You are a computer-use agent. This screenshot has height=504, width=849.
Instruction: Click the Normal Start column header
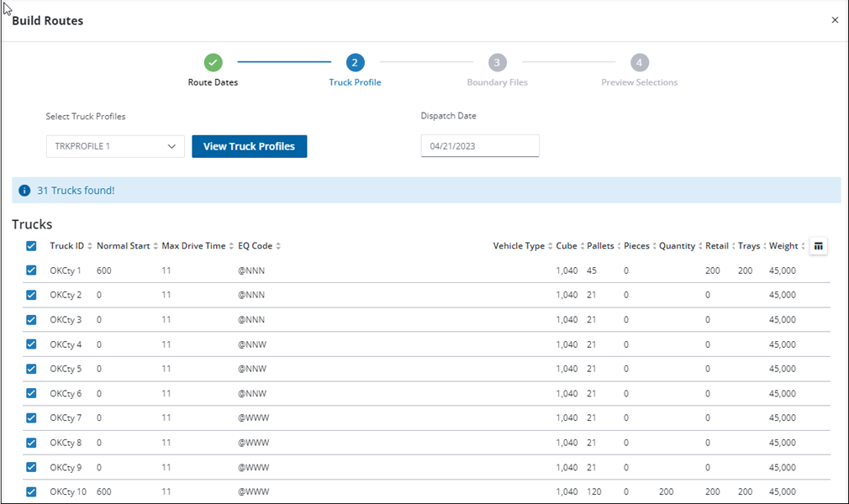[124, 246]
